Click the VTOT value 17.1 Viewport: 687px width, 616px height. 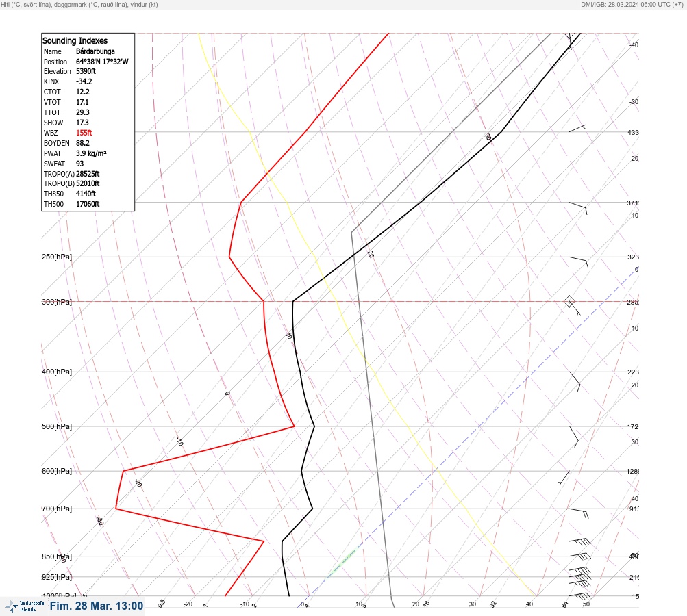[82, 102]
